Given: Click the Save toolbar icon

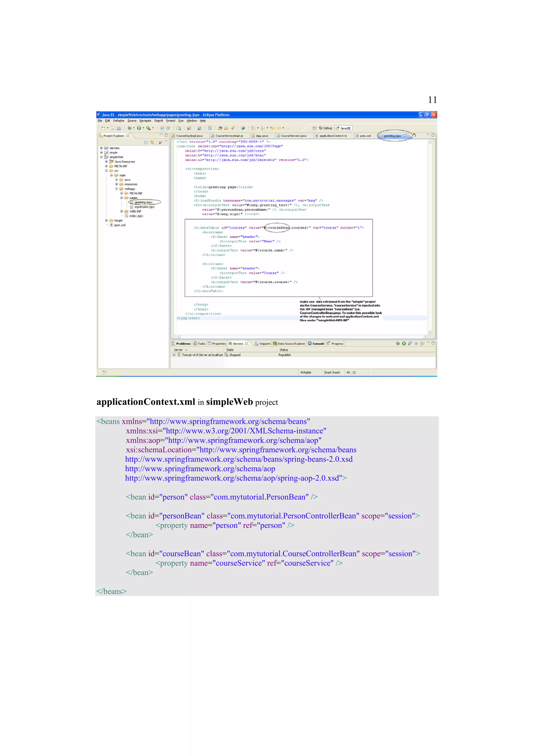Looking at the screenshot, I should point(113,128).
